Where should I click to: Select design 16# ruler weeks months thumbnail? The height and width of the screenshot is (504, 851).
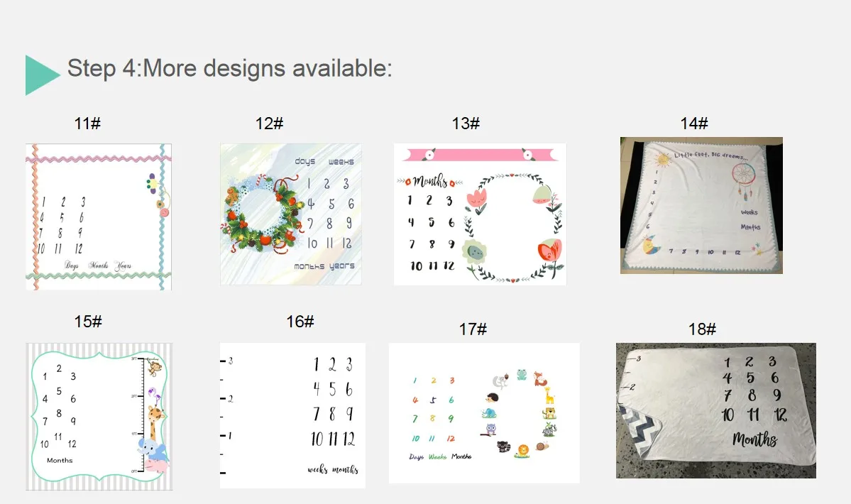tap(292, 415)
